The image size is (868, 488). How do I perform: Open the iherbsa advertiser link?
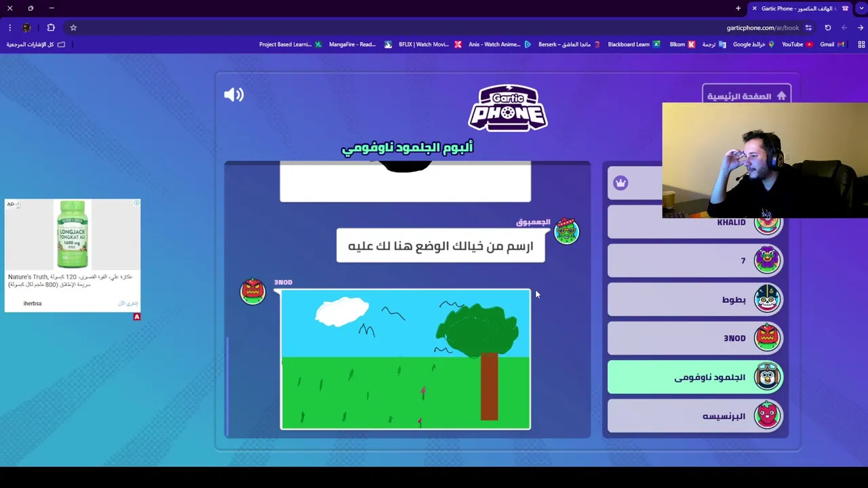(33, 304)
